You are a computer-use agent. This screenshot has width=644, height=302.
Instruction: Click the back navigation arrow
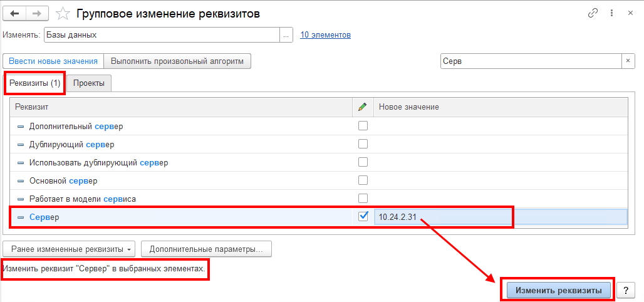click(14, 14)
